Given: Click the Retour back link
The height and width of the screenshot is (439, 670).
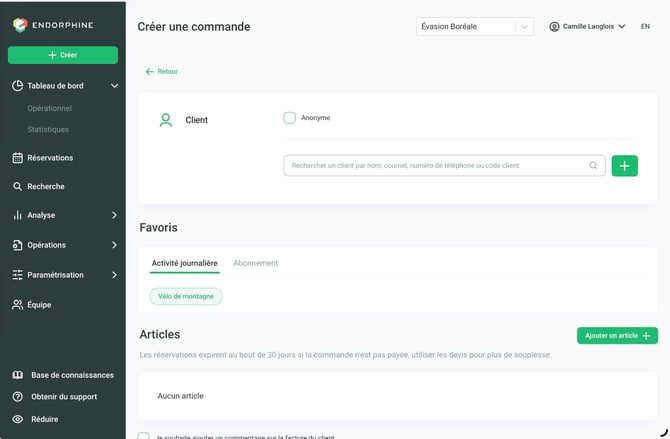Looking at the screenshot, I should [162, 71].
